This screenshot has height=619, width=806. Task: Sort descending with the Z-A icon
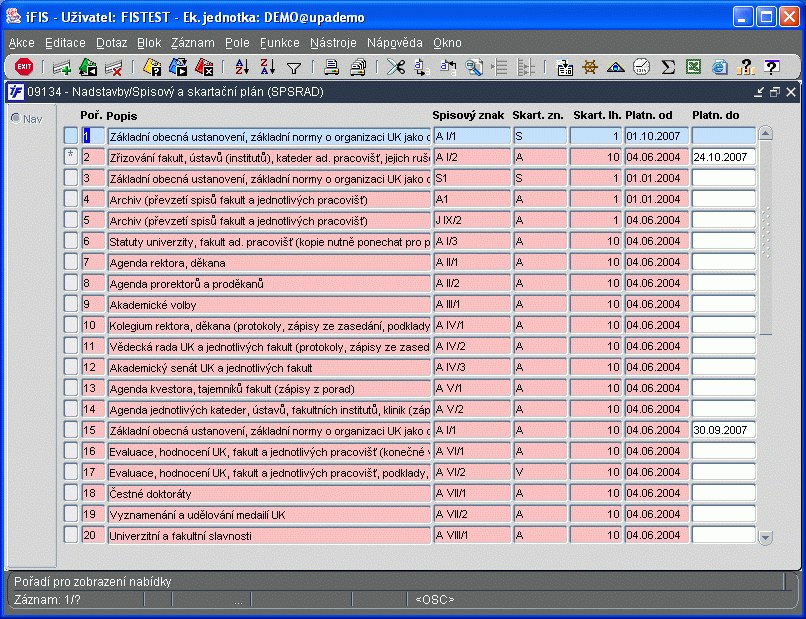(268, 67)
